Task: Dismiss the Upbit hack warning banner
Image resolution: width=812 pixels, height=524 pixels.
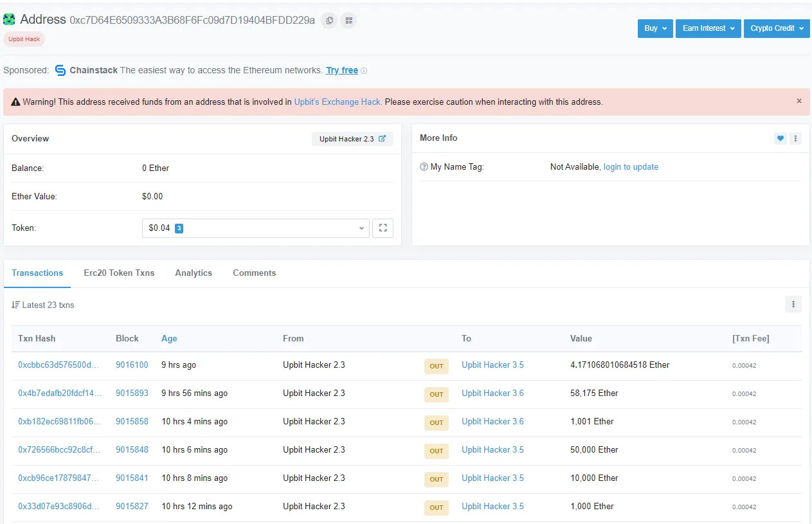Action: [799, 101]
